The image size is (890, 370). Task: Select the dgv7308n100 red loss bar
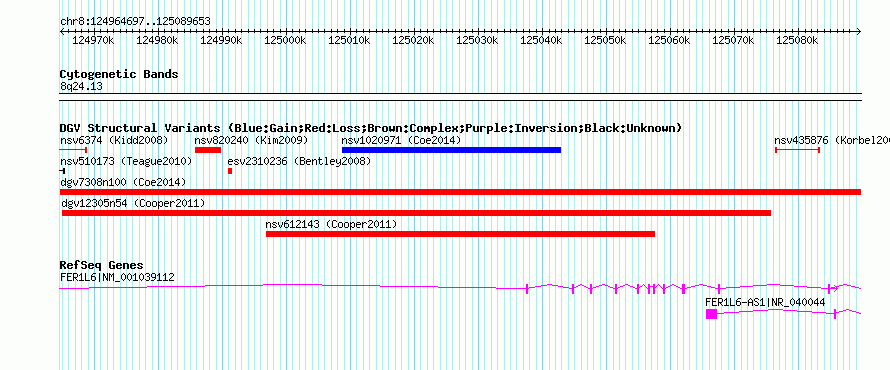(460, 192)
